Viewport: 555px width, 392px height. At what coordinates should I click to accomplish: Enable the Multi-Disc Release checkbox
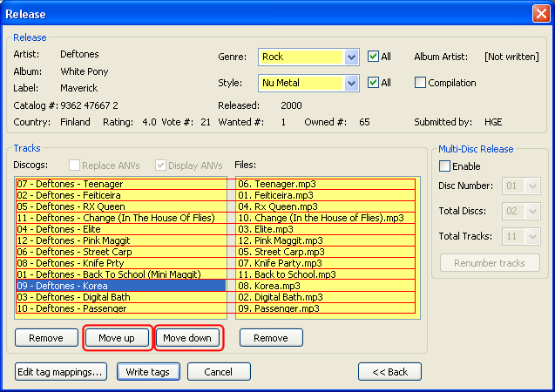click(444, 166)
